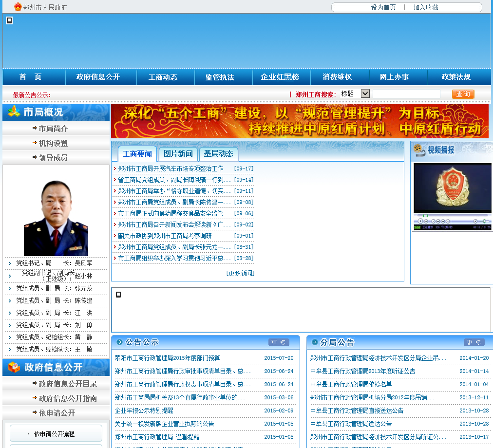This screenshot has width=493, height=448.
Task: Click the red banner 深化五个工商建设
Action: click(x=300, y=121)
